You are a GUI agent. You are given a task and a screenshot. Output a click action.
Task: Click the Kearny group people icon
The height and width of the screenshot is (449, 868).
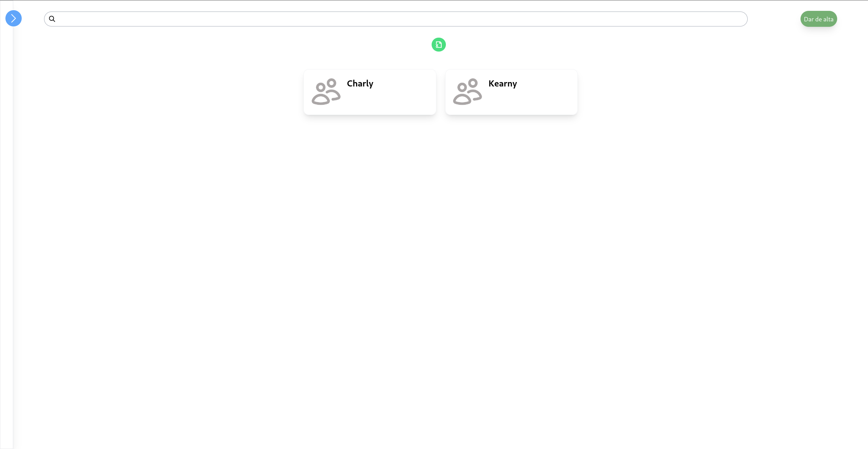tap(467, 92)
